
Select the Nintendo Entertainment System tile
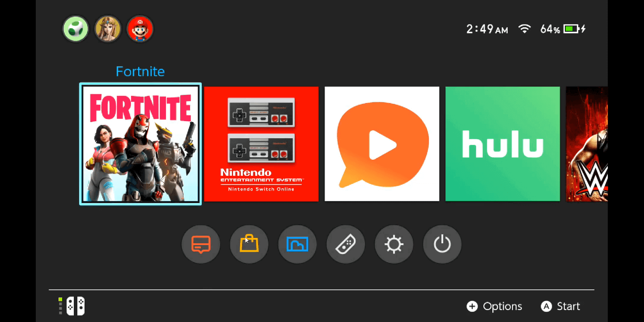pos(261,144)
